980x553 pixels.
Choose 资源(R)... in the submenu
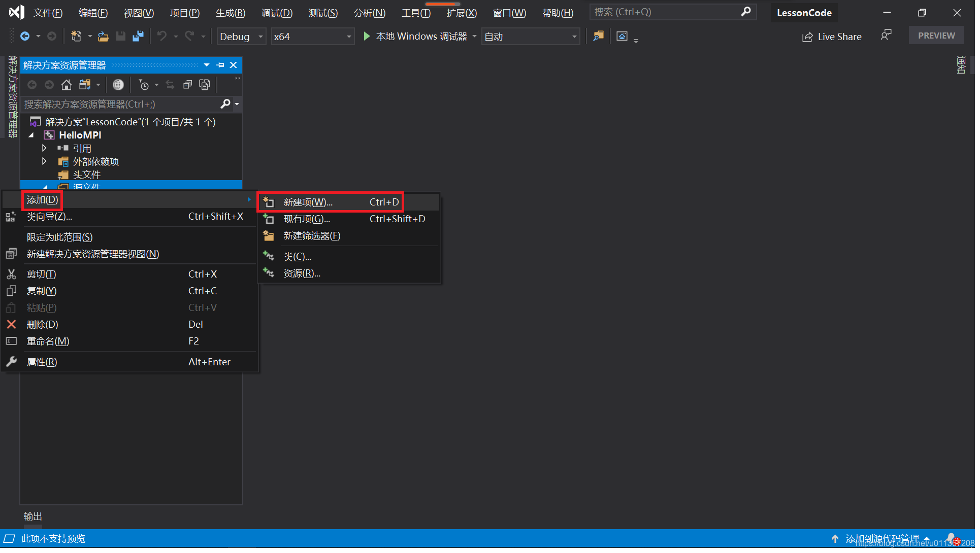pyautogui.click(x=349, y=273)
